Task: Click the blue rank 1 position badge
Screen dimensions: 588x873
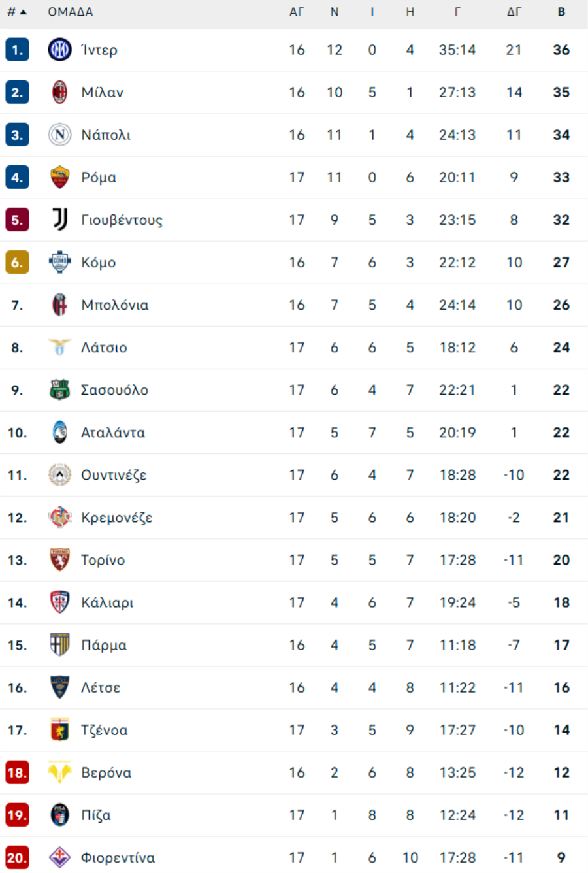Action: 17,50
